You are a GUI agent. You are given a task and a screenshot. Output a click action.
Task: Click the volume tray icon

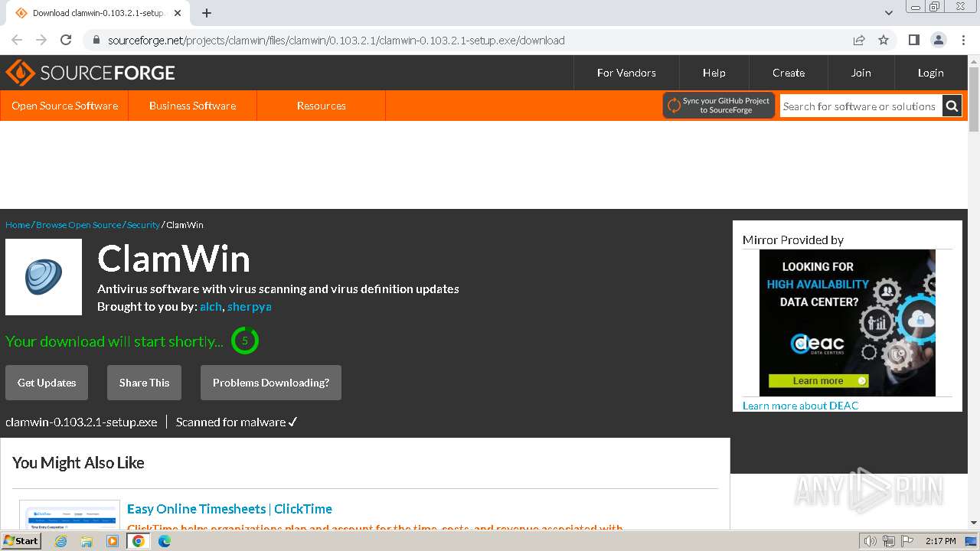tap(871, 541)
